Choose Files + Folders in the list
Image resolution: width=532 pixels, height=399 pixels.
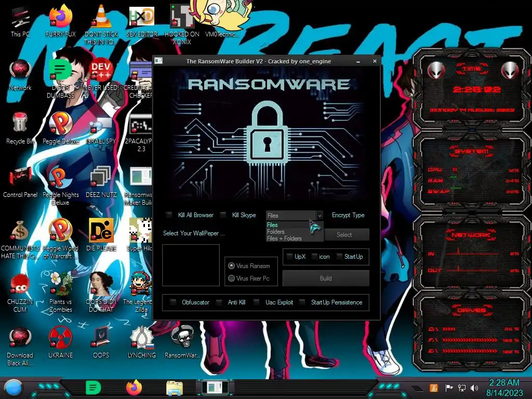(295, 238)
